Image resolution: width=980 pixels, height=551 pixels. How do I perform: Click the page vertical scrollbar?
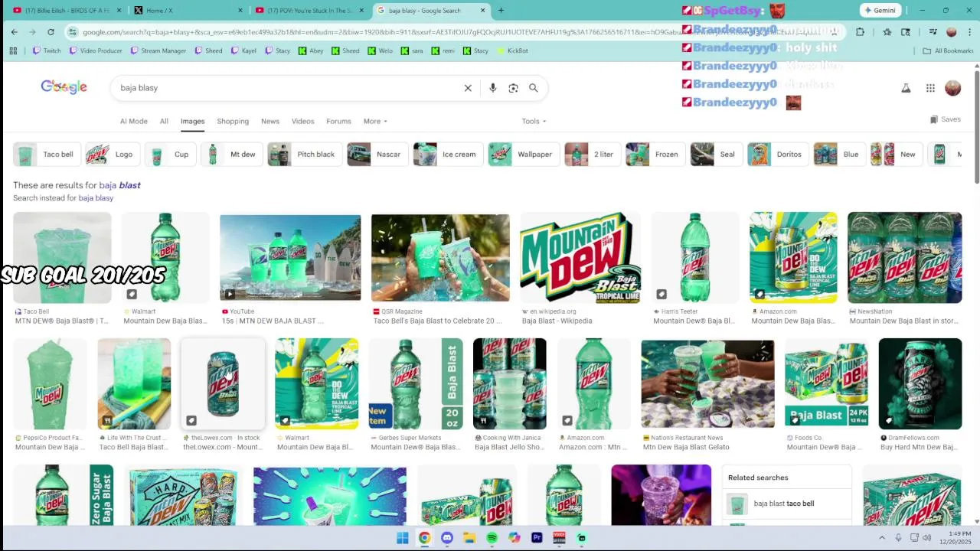click(977, 126)
